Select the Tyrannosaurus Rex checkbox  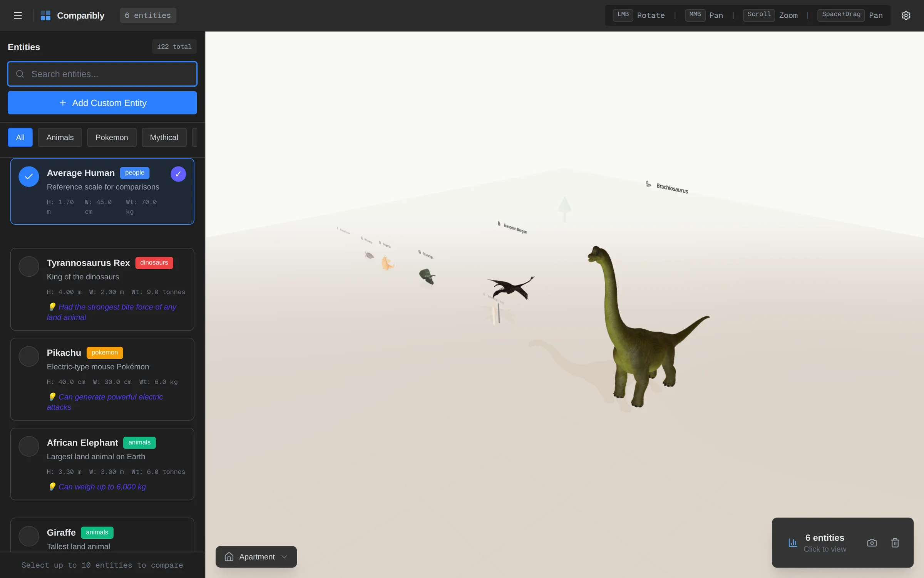point(29,266)
